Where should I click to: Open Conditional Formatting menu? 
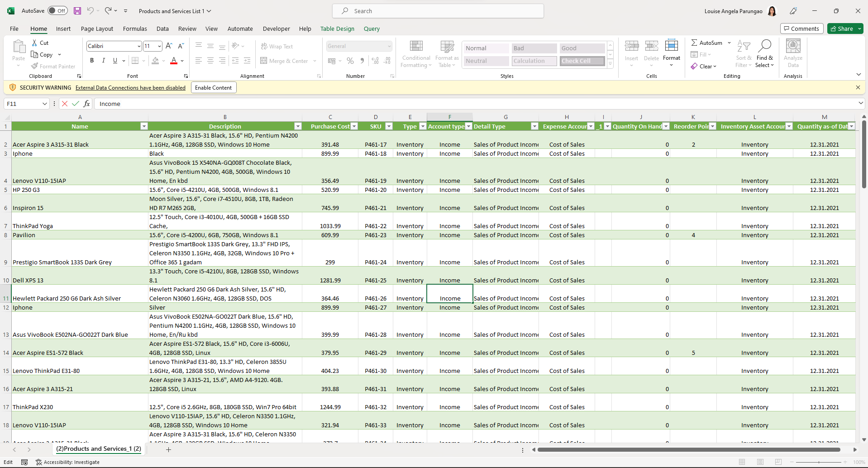[x=416, y=54]
